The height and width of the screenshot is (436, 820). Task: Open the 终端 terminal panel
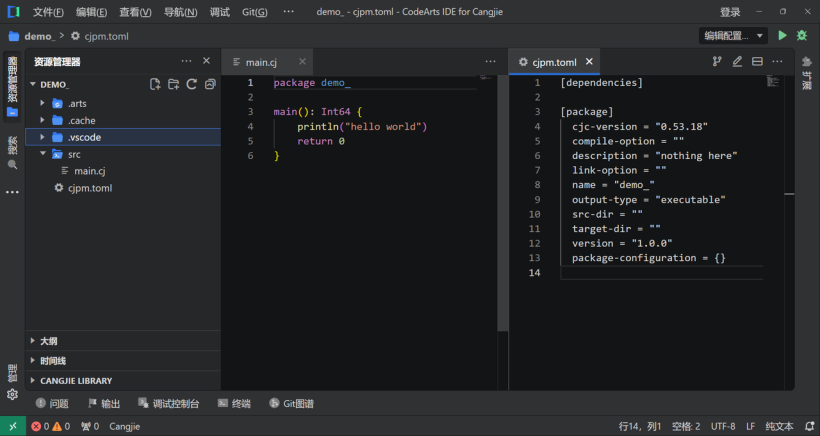[x=234, y=403]
